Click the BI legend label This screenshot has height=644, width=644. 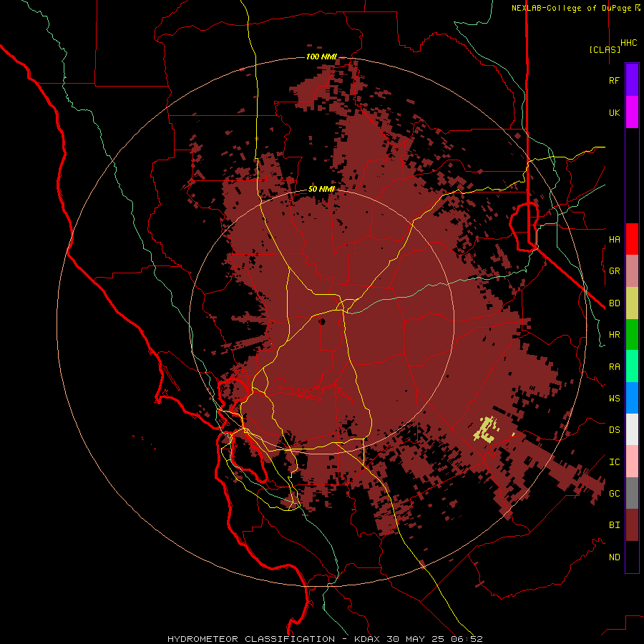[x=614, y=525]
